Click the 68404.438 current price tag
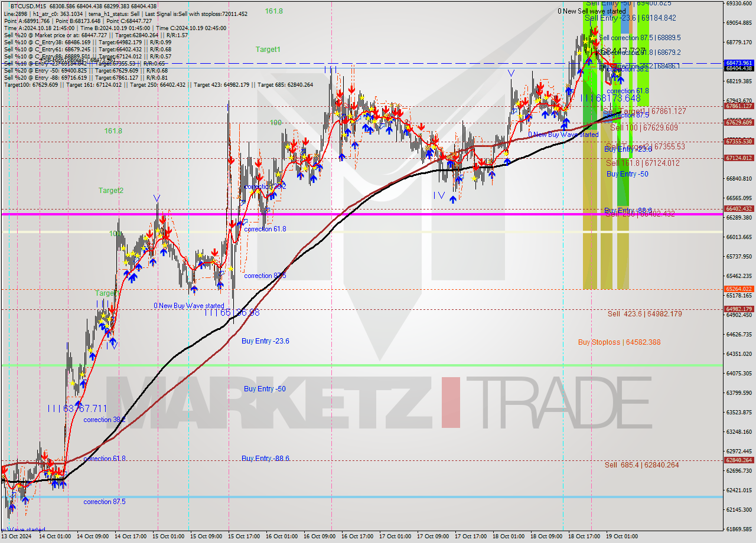Screen dimensions: 756x543 [739, 68]
